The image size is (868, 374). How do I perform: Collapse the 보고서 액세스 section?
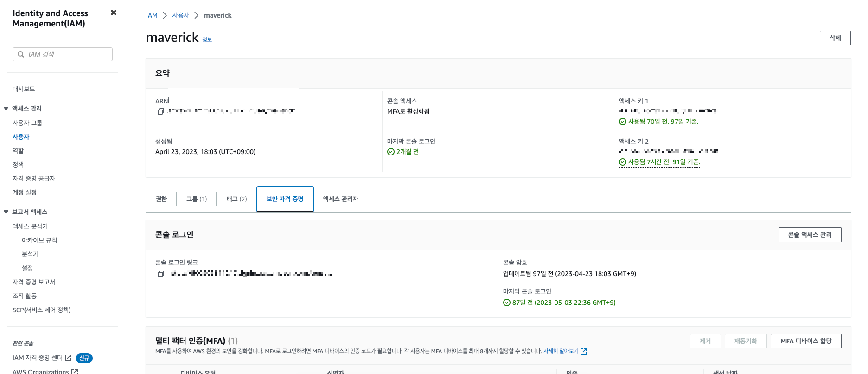(x=6, y=212)
